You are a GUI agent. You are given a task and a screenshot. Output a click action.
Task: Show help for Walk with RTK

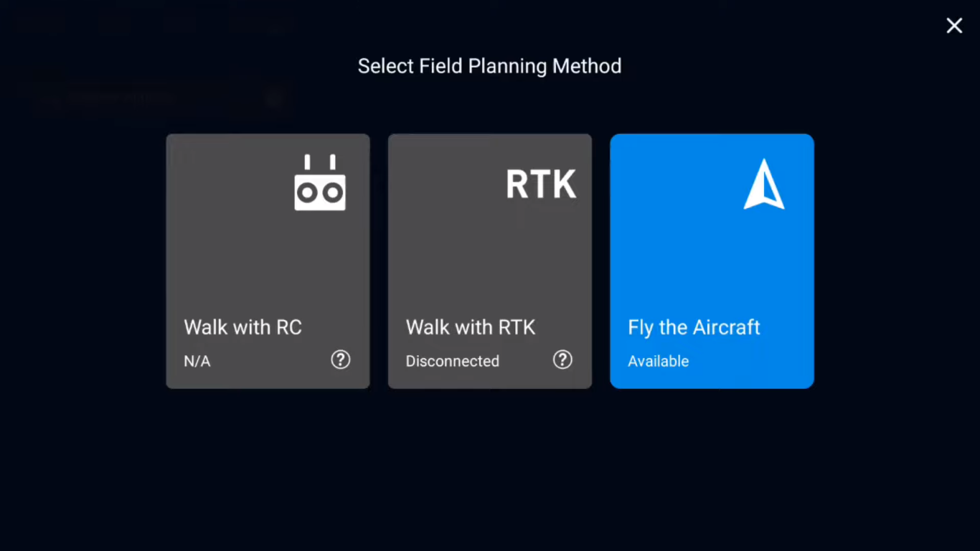[562, 359]
